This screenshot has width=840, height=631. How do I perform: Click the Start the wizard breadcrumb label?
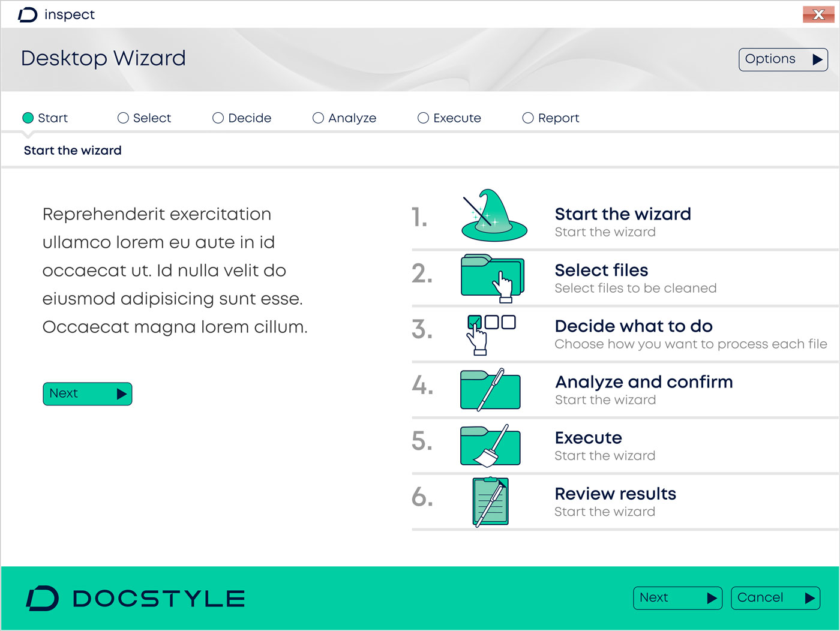click(73, 150)
